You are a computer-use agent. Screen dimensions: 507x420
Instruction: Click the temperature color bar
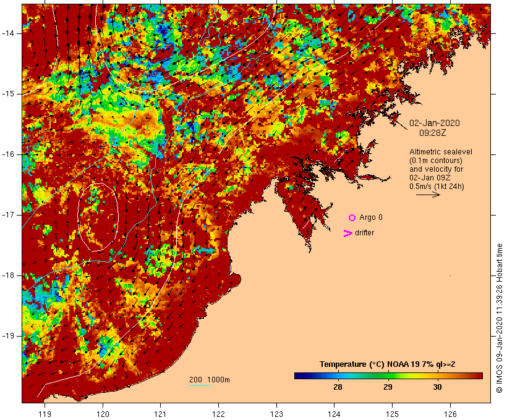click(388, 376)
